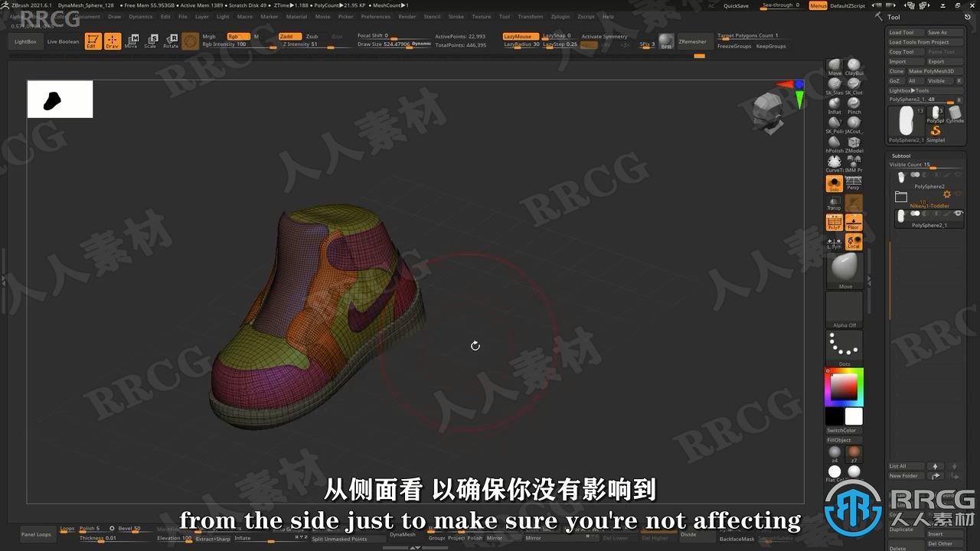Toggle Perspective view
980x551 pixels.
tap(854, 184)
